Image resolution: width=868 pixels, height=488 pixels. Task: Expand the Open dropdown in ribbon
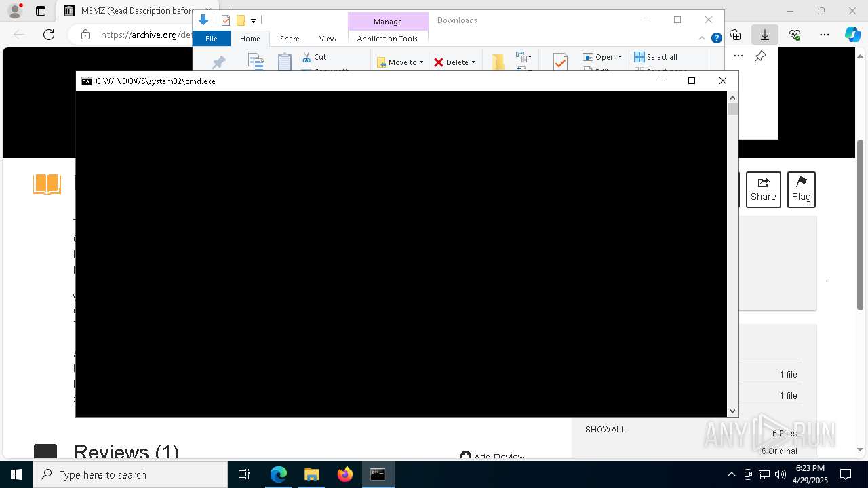(x=602, y=57)
